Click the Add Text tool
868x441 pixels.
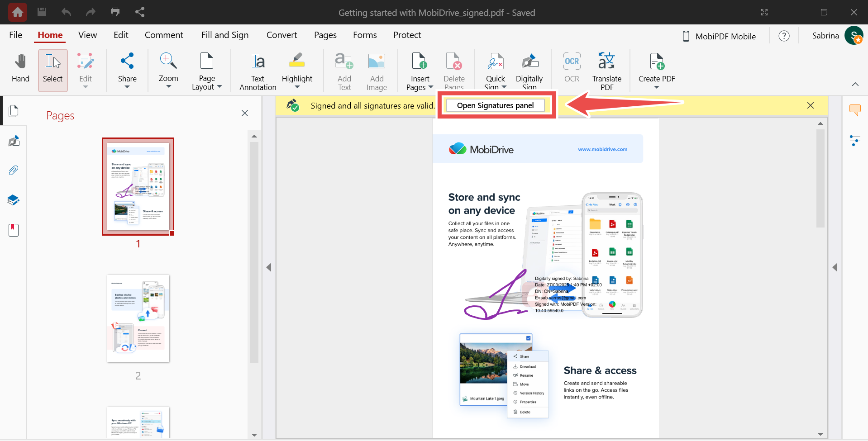pos(344,71)
